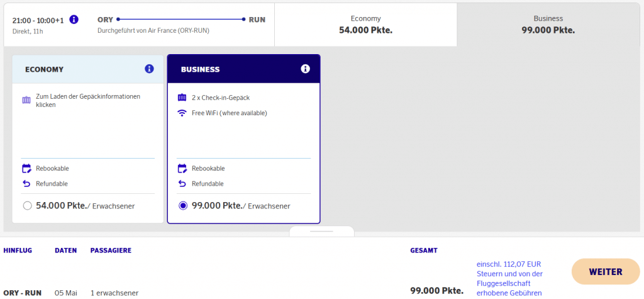Screen dimensions: 644x299
Task: Open the taxes and fees details link
Action: [509, 278]
